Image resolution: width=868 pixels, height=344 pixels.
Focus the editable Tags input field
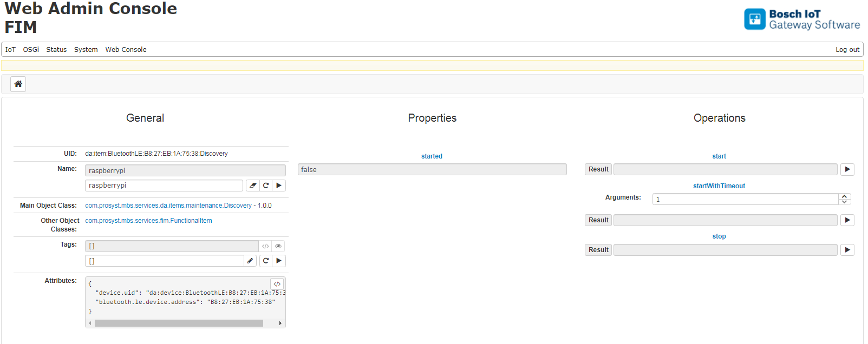click(x=165, y=261)
